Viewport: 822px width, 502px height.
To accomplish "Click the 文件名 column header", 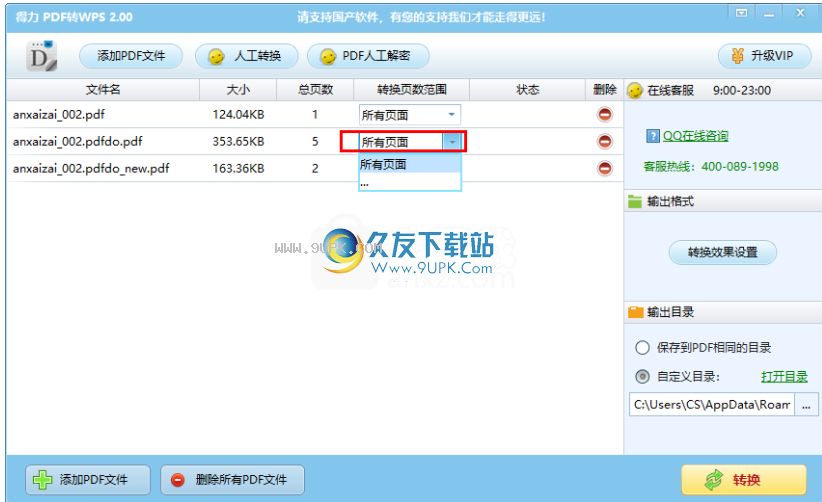I will [x=103, y=90].
